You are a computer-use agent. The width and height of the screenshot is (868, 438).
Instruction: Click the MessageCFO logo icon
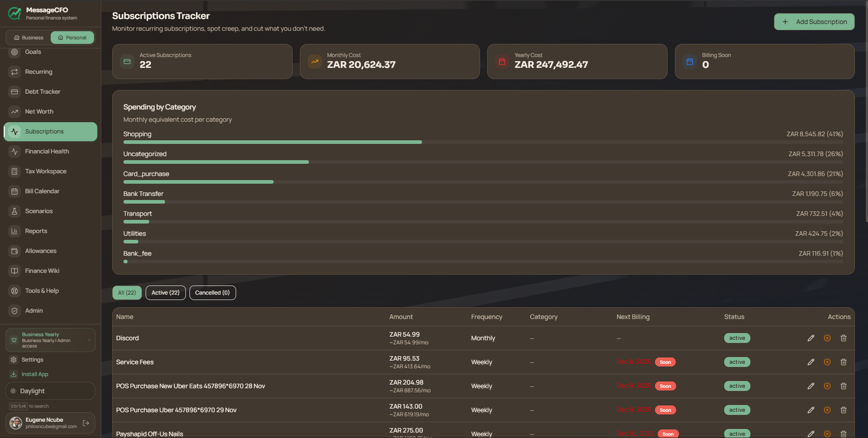click(14, 14)
